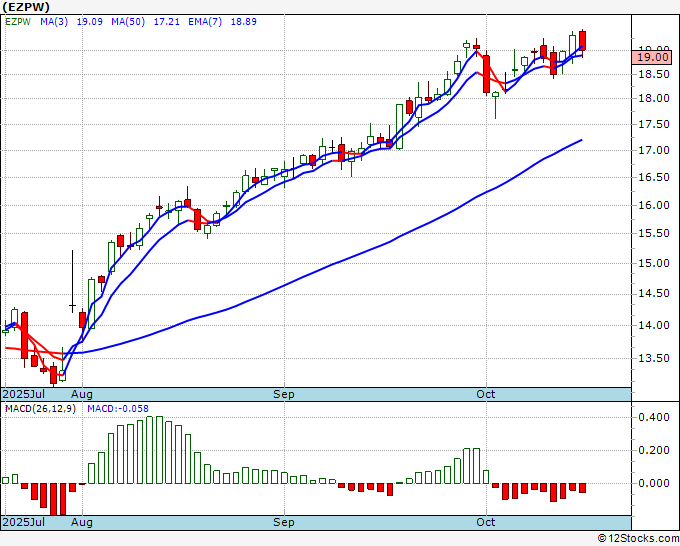Click the MA(50) legend label
This screenshot has width=680, height=546.
click(128, 22)
